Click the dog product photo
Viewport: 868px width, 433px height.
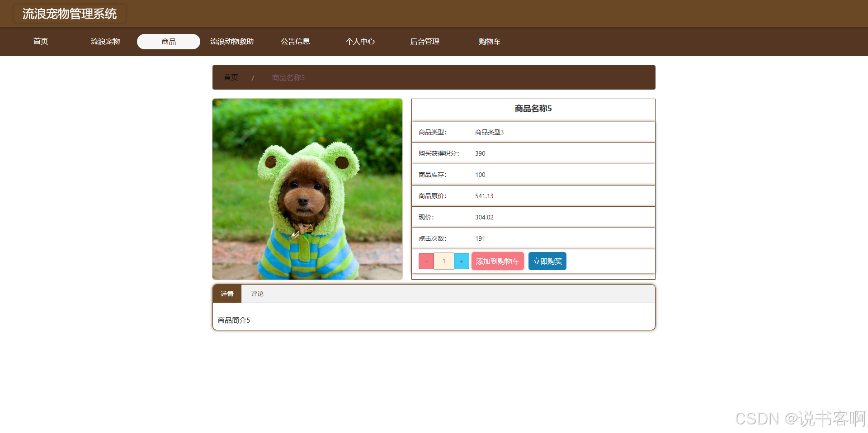point(307,189)
